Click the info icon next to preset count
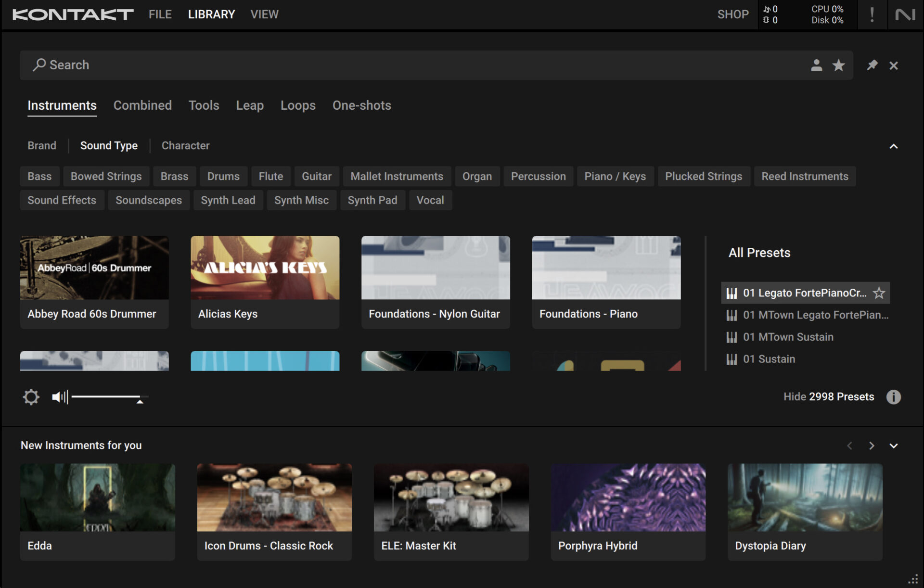The width and height of the screenshot is (924, 588). pos(894,396)
